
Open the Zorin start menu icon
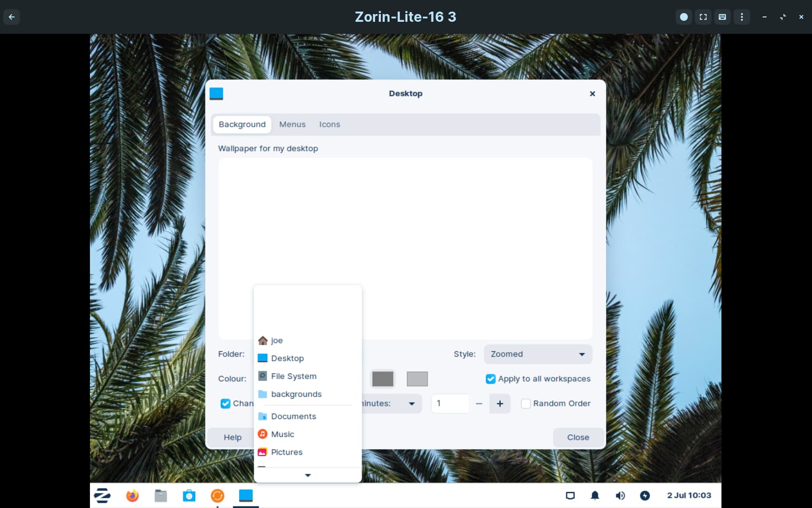(102, 495)
